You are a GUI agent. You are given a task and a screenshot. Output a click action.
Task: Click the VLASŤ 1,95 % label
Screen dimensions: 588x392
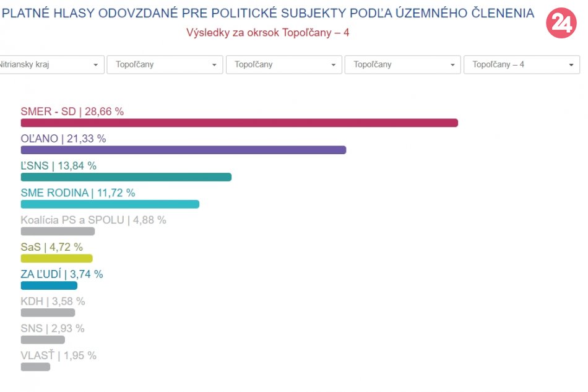[x=58, y=355]
